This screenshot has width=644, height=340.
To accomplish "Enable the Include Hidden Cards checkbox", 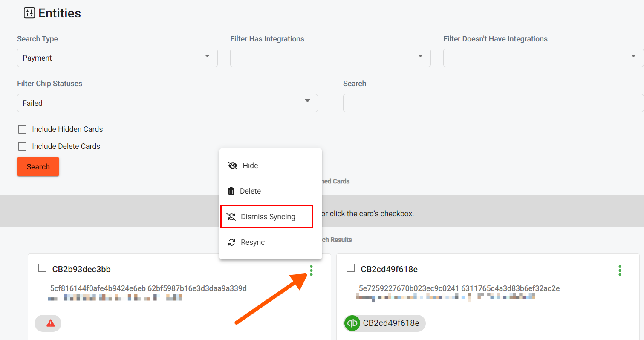I will (x=22, y=129).
